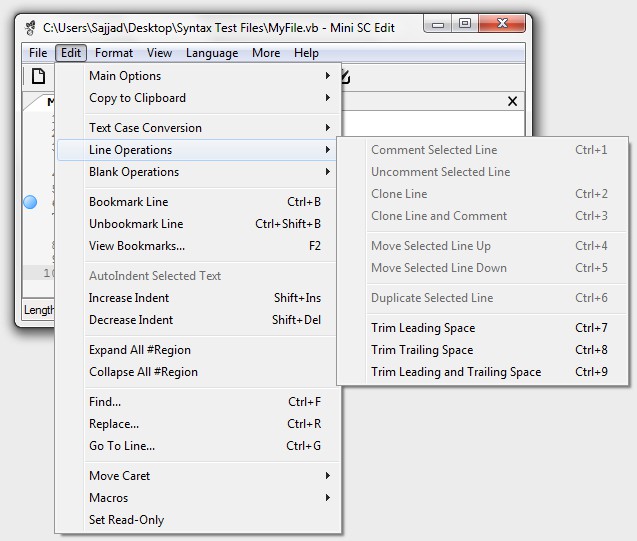Viewport: 637px width, 541px height.
Task: Click AutoIndent Selected Text
Action: coord(197,276)
